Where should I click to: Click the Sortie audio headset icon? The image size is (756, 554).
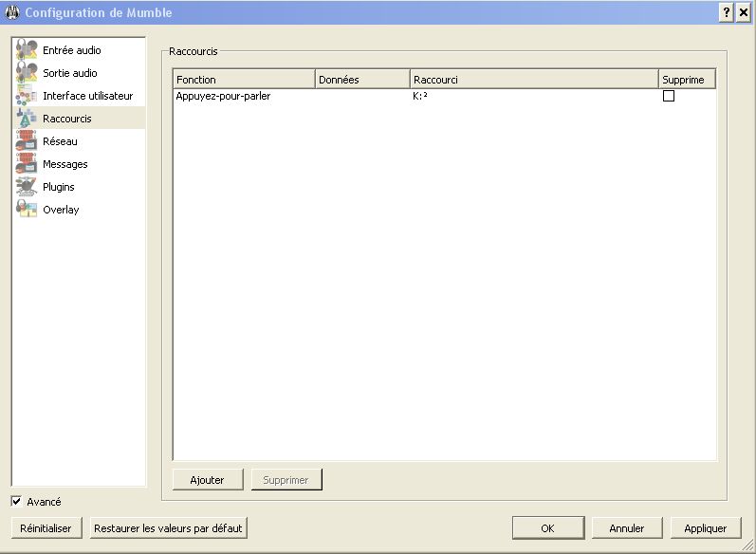[27, 72]
